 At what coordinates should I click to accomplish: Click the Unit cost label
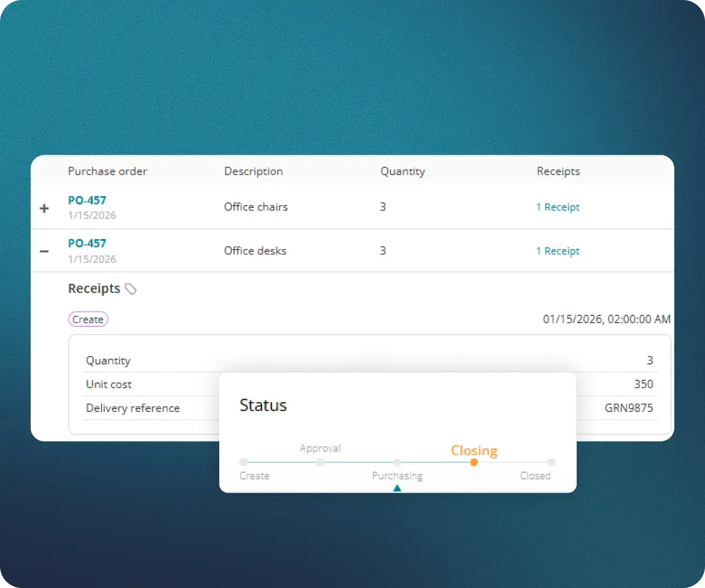click(x=109, y=384)
